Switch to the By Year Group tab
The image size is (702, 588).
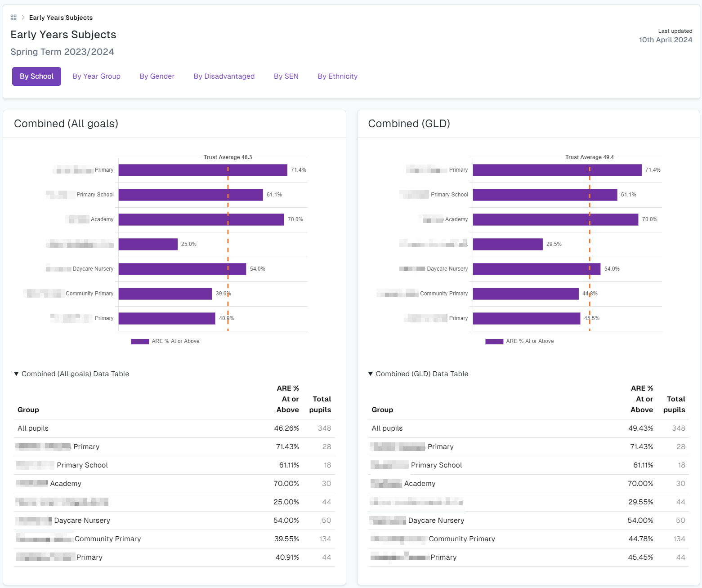96,76
